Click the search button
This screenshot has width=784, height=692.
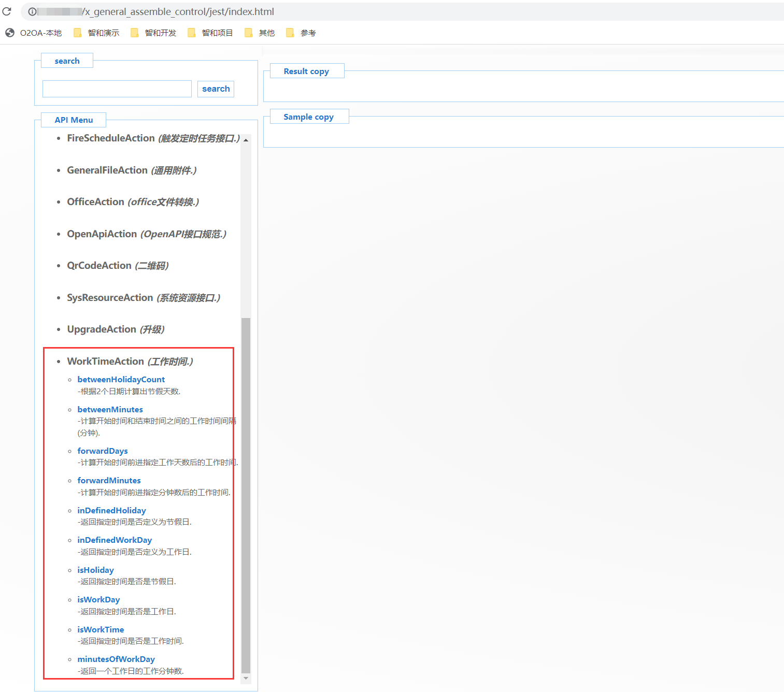click(216, 89)
